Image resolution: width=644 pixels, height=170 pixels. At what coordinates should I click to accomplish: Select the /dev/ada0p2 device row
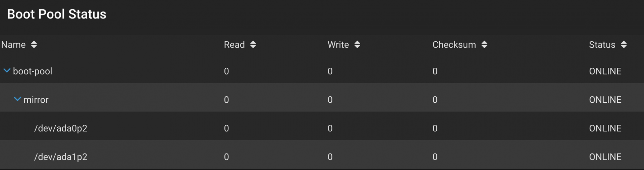[322, 128]
